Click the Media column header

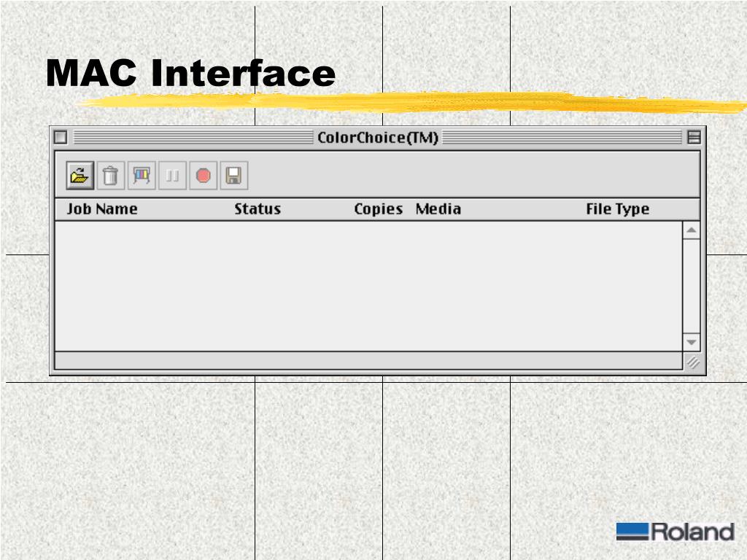pos(438,209)
